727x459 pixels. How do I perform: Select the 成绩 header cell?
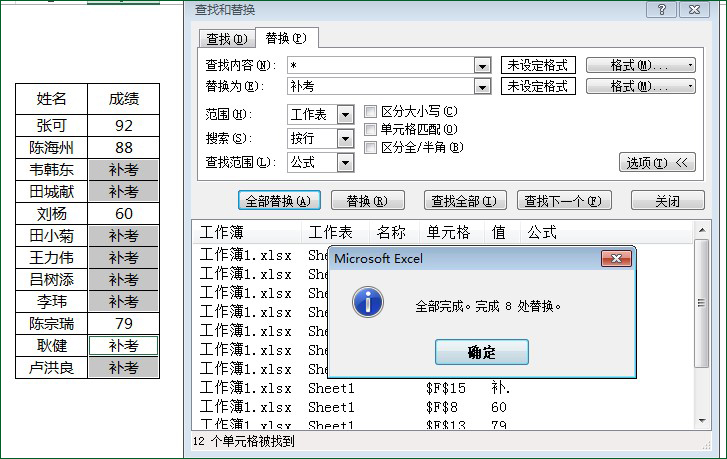point(124,99)
